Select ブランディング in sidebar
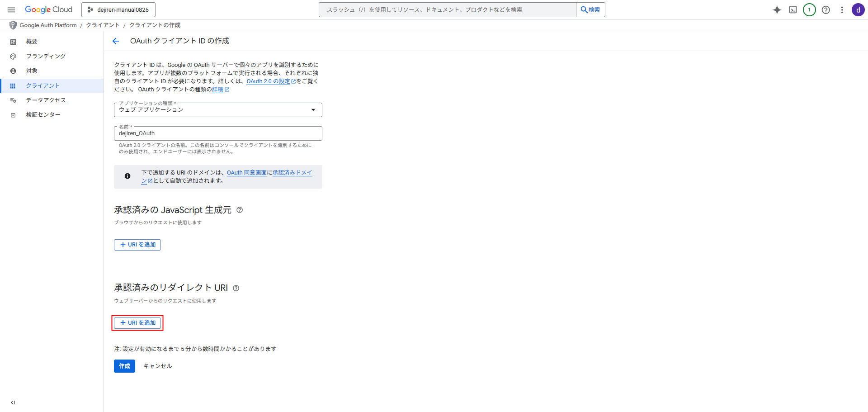The image size is (868, 412). (46, 56)
